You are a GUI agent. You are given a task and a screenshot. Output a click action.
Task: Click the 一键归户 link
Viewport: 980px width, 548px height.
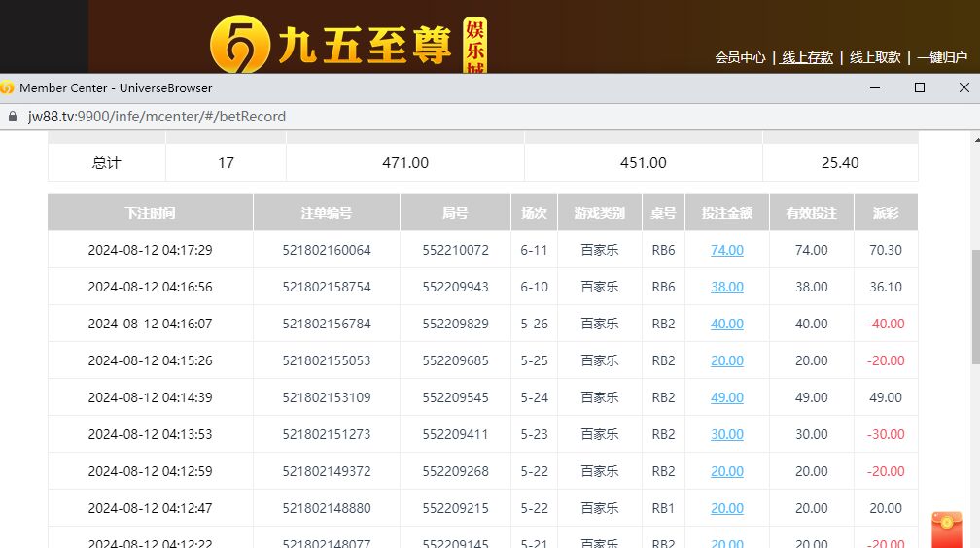tap(942, 57)
